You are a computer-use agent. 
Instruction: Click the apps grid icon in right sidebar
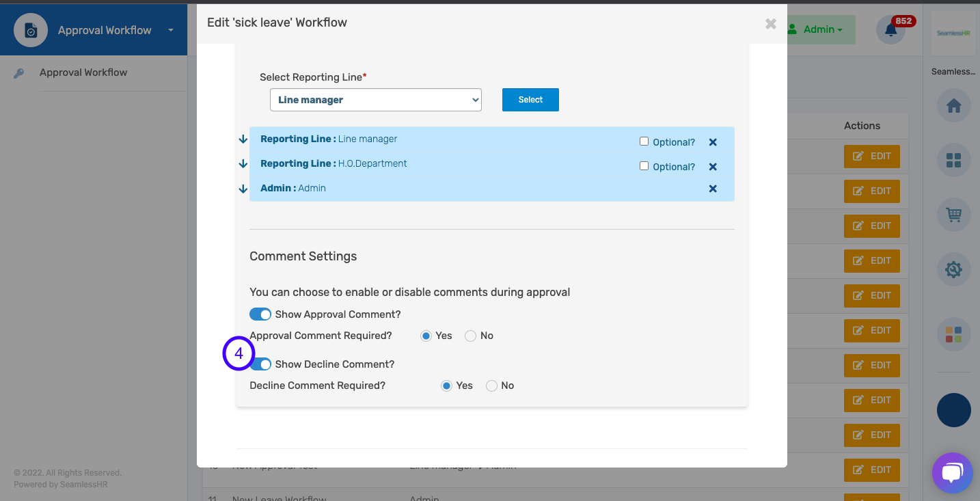(953, 160)
